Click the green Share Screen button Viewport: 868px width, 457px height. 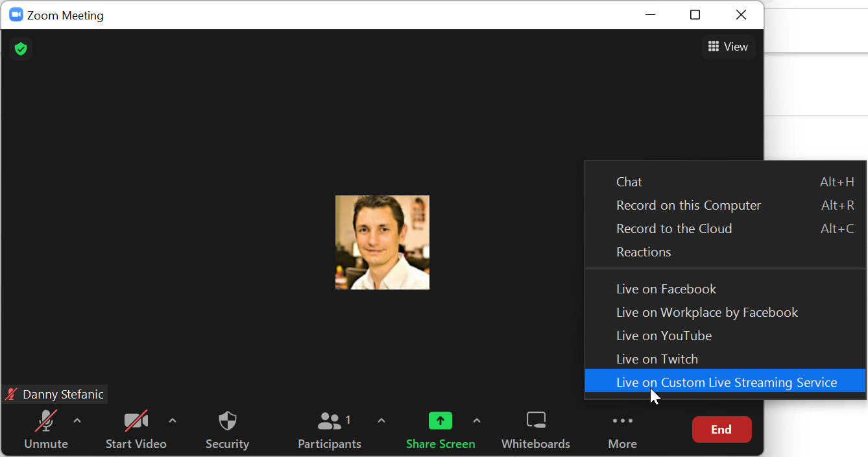pyautogui.click(x=440, y=430)
